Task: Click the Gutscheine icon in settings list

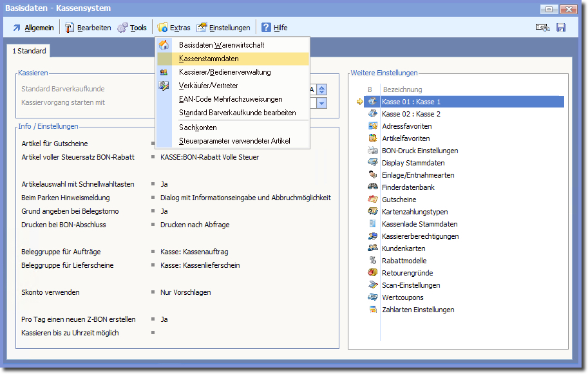Action: click(373, 200)
